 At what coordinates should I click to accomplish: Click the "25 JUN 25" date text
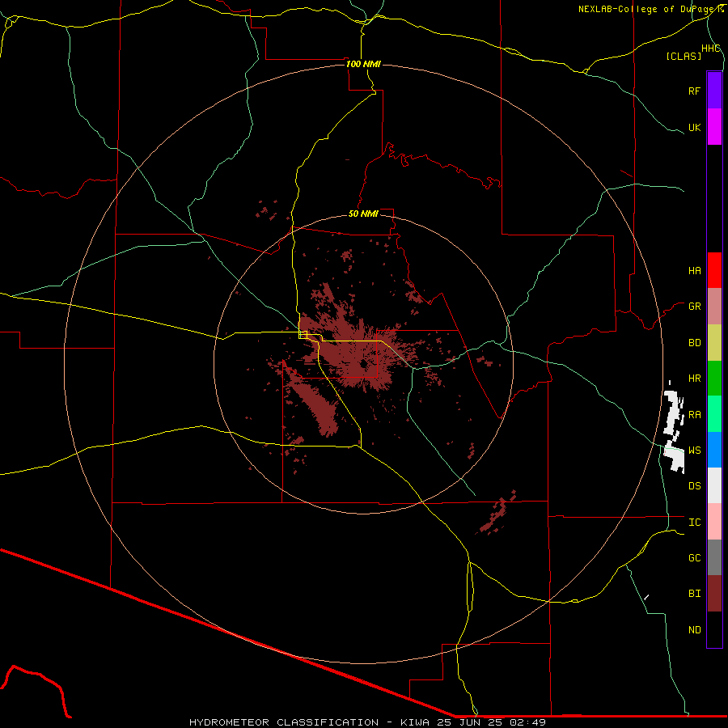tap(469, 722)
